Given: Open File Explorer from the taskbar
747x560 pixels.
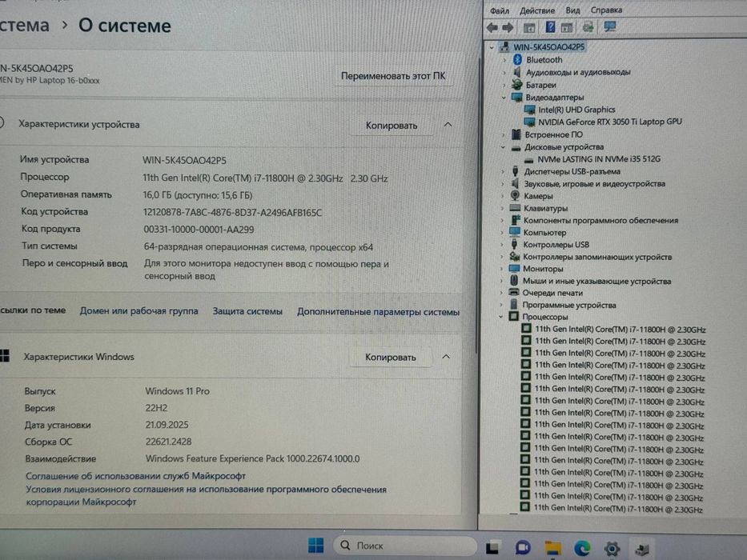Looking at the screenshot, I should [x=552, y=548].
